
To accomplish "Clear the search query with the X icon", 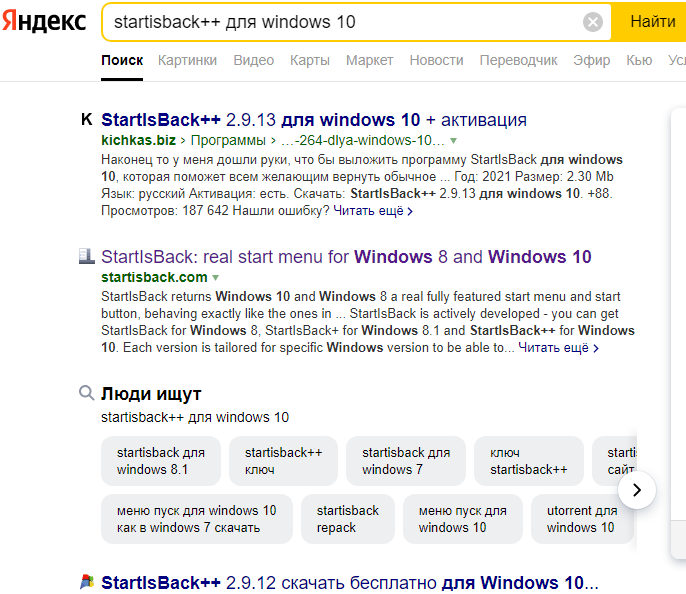I will [x=593, y=22].
